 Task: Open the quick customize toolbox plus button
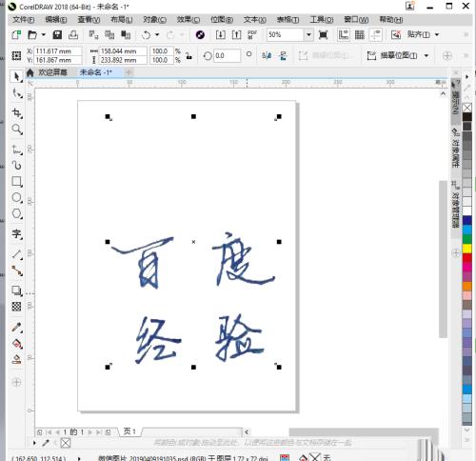(16, 382)
